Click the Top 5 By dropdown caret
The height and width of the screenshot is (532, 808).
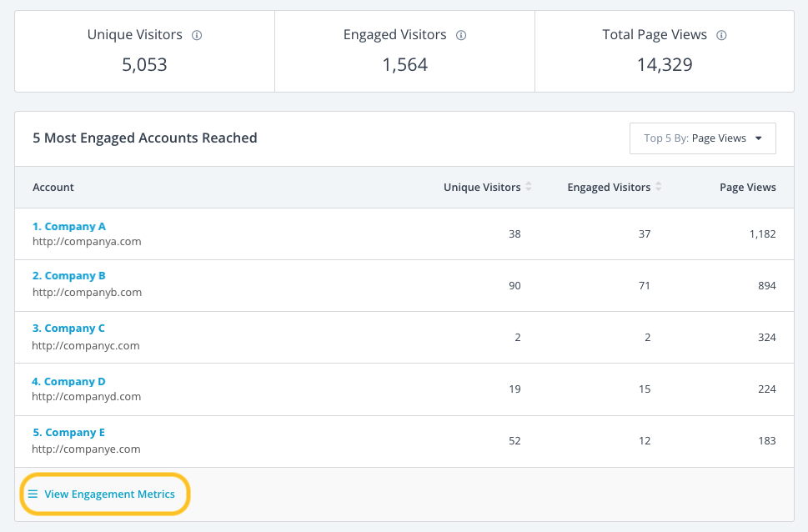point(759,138)
